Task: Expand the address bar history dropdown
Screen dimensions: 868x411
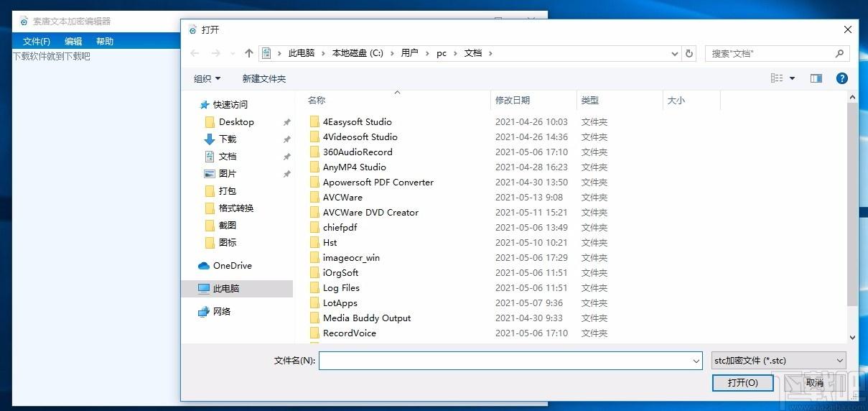Action: [675, 53]
